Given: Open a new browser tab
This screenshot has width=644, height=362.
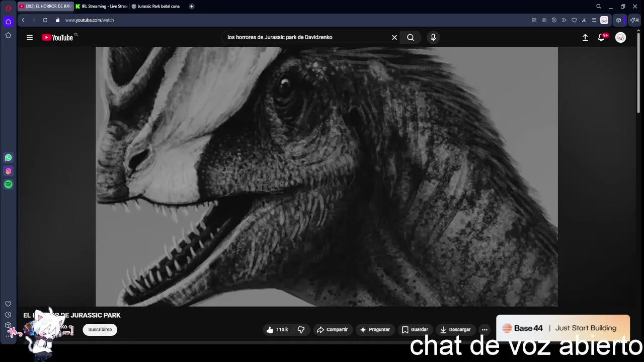Looking at the screenshot, I should point(192,7).
